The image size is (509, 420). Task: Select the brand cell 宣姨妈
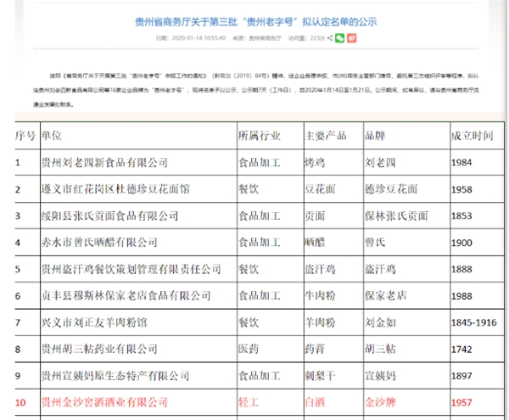click(407, 376)
